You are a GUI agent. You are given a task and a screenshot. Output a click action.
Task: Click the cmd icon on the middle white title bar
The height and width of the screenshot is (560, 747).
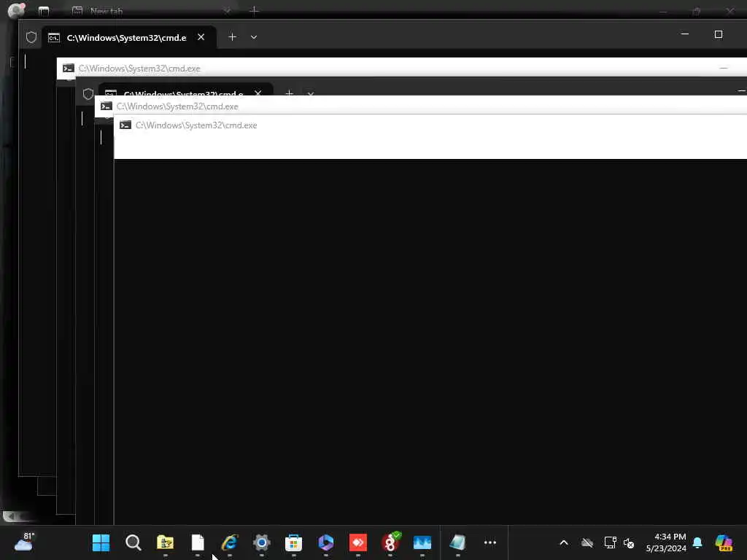107,106
